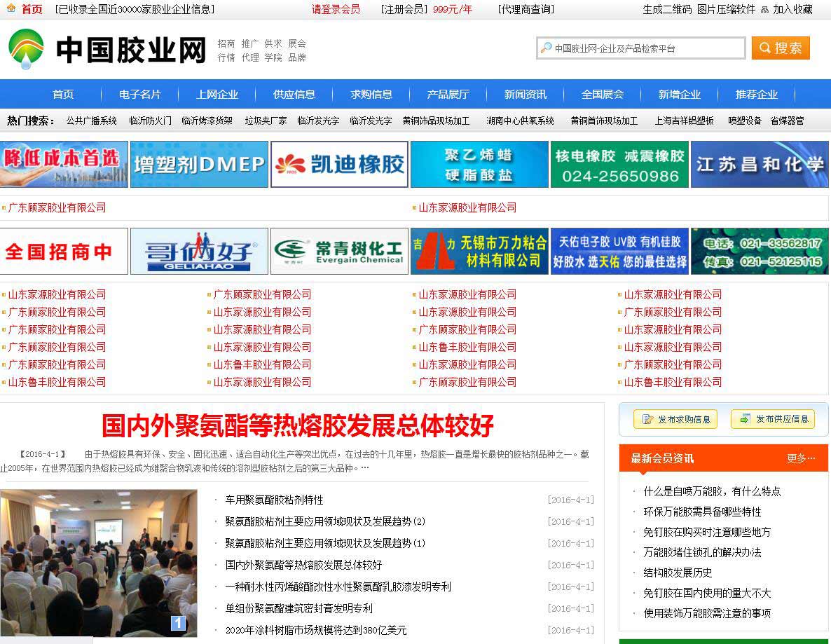Click the 021-33562817 phone banner
The width and height of the screenshot is (831, 644).
[x=760, y=252]
